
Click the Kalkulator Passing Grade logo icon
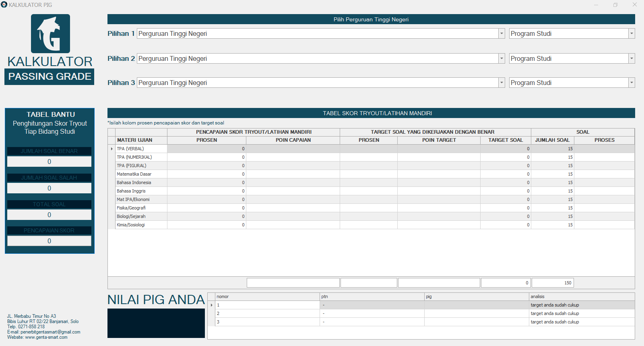[x=50, y=34]
